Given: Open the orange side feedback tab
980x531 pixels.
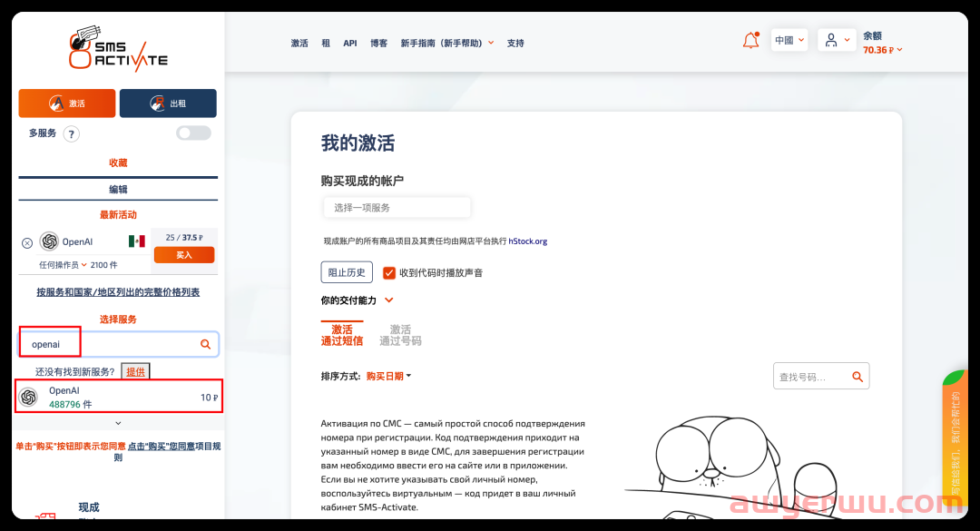Looking at the screenshot, I should tap(955, 443).
